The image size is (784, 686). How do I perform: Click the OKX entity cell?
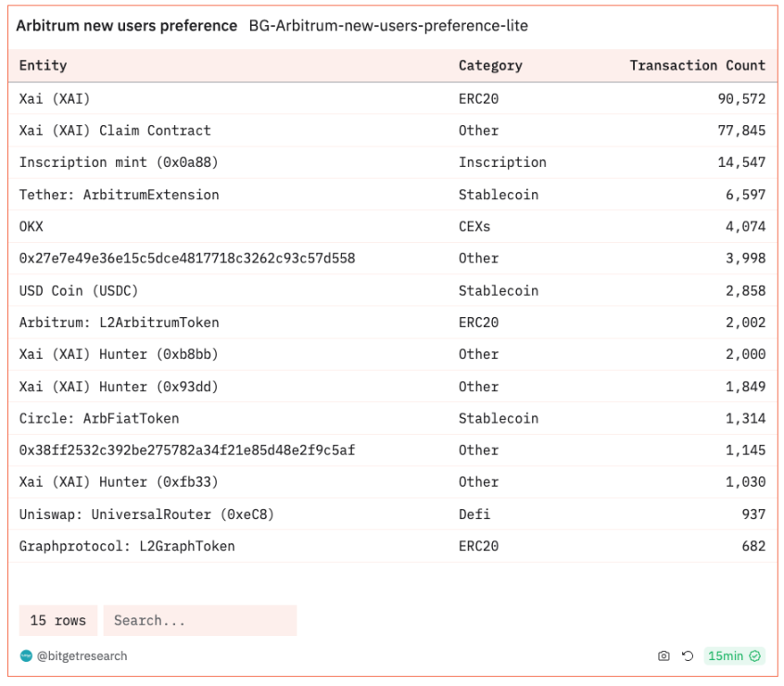pos(32,226)
